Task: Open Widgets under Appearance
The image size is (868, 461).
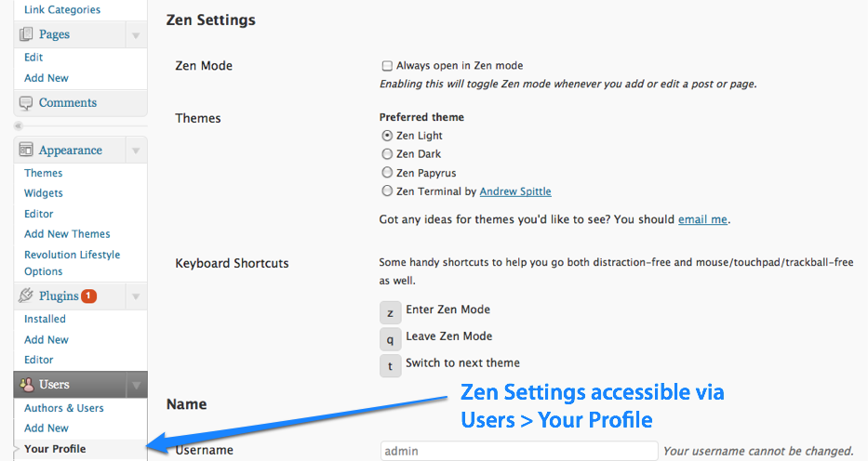Action: pyautogui.click(x=43, y=193)
